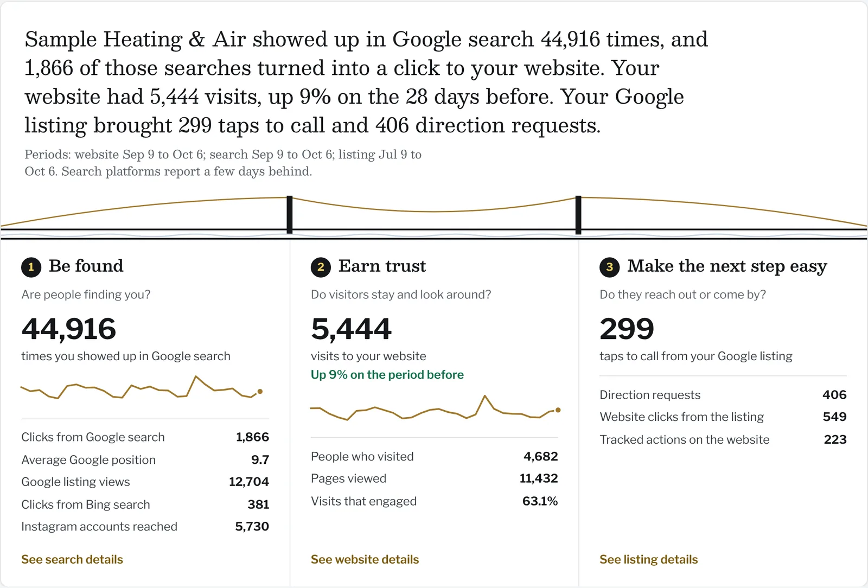Open the See search details link
868x588 pixels.
pyautogui.click(x=72, y=559)
